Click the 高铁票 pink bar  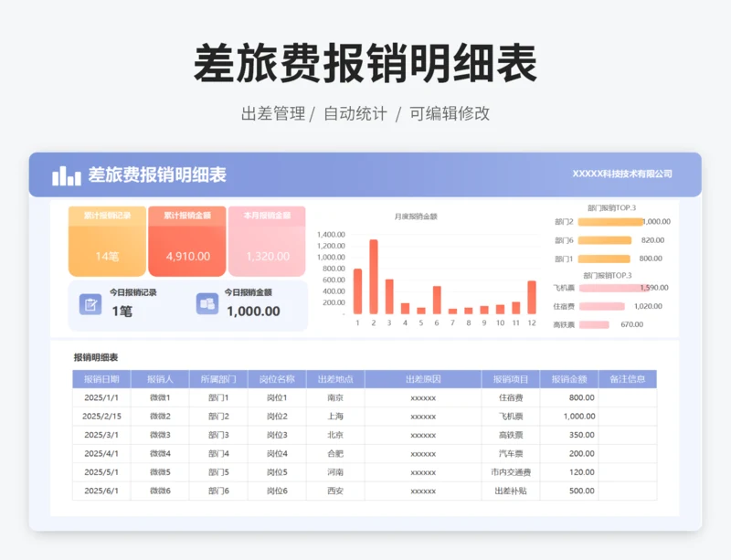[x=594, y=324]
